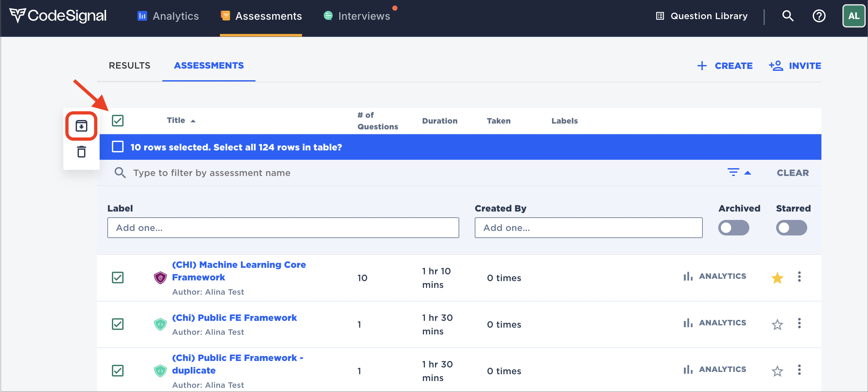Click the CREATE button

[x=724, y=66]
